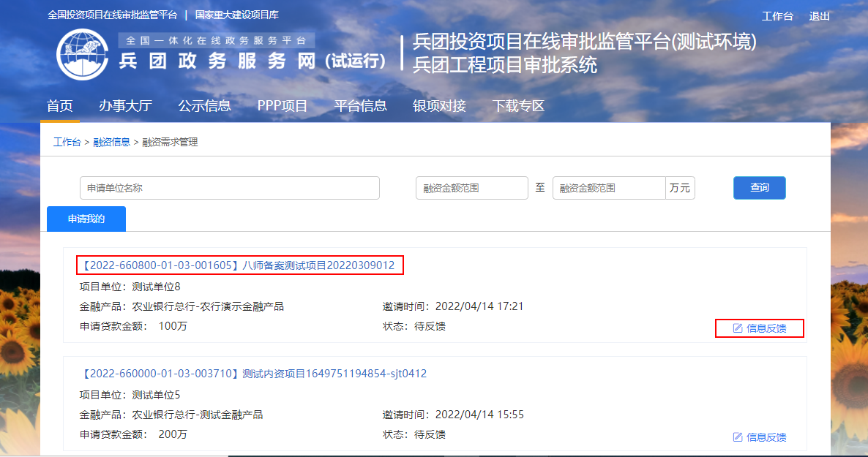
Task: Go to 公示信息 section
Action: click(x=204, y=106)
